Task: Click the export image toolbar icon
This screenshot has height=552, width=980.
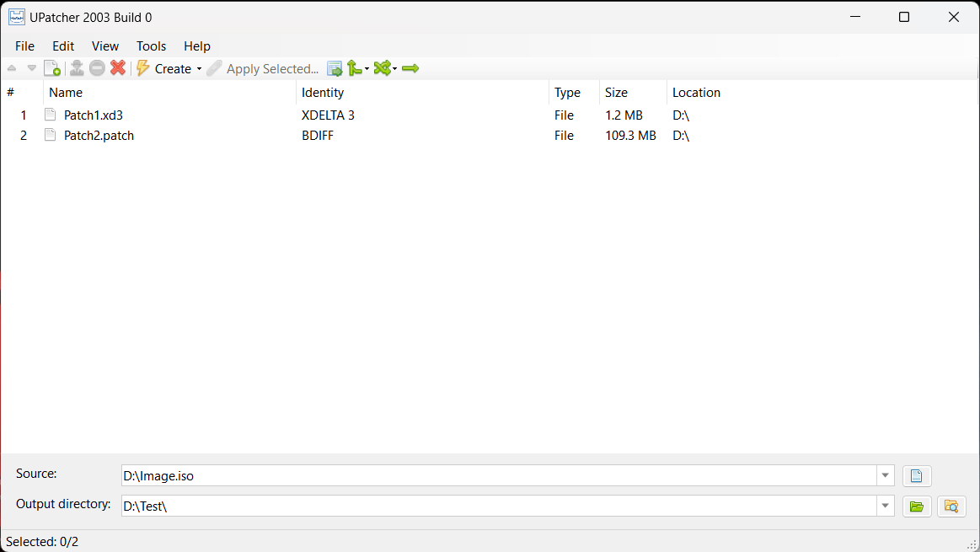Action: [x=334, y=68]
